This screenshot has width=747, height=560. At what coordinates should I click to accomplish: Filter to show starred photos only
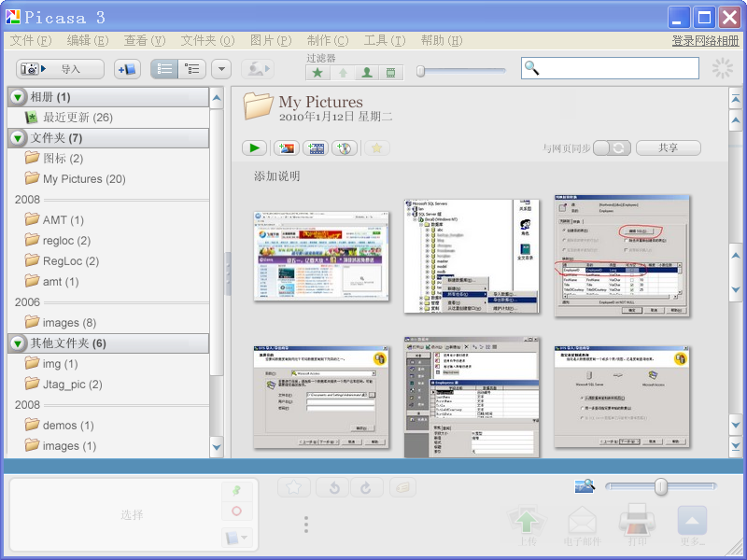[319, 72]
